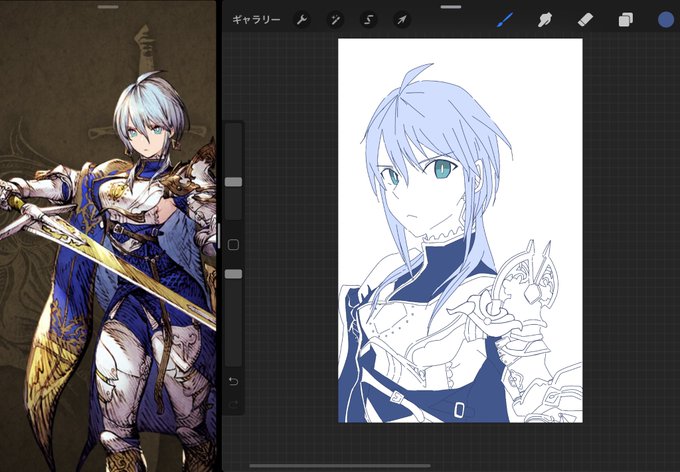Screen dimensions: 680x472
Task: Select the Eraser tool
Action: 585,20
